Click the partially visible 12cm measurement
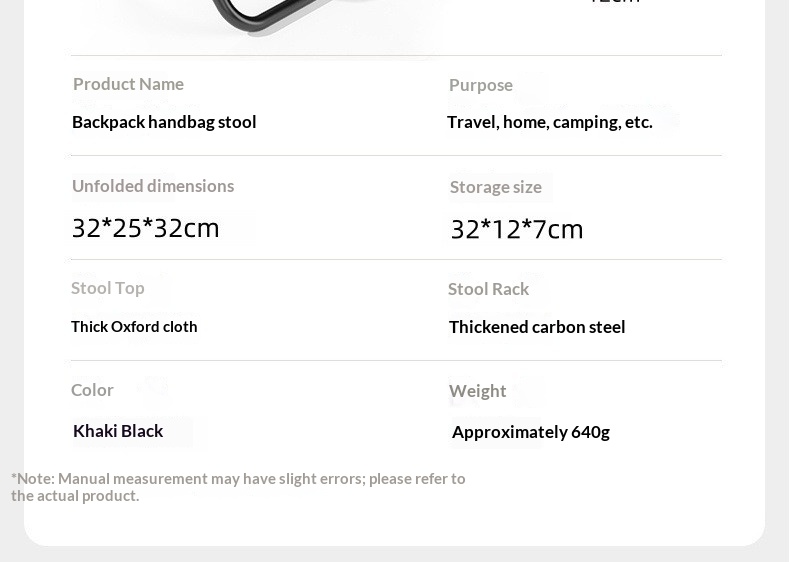Screen dimensions: 790x562 click(614, 3)
